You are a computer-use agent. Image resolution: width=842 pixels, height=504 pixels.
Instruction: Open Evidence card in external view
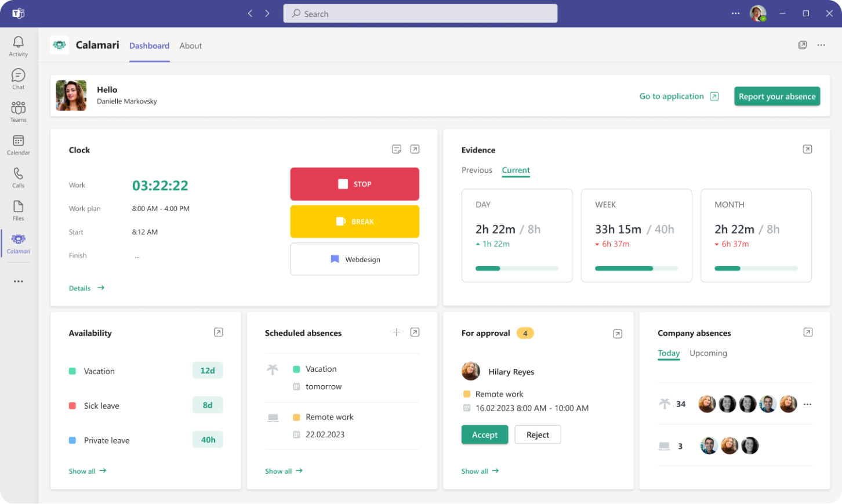[x=807, y=150]
